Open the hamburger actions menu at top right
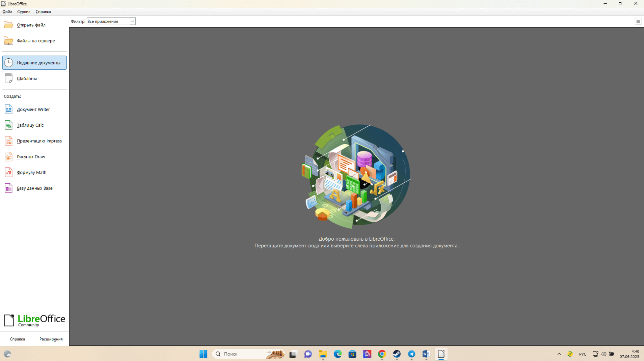The width and height of the screenshot is (644, 361). [x=638, y=22]
